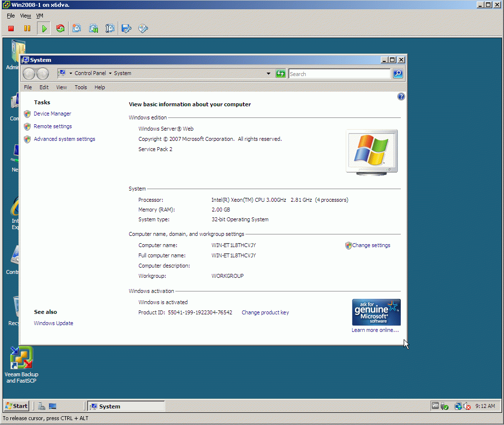Viewport: 504px width, 425px height.
Task: Select Administrator folder desktop icon
Action: click(x=13, y=55)
